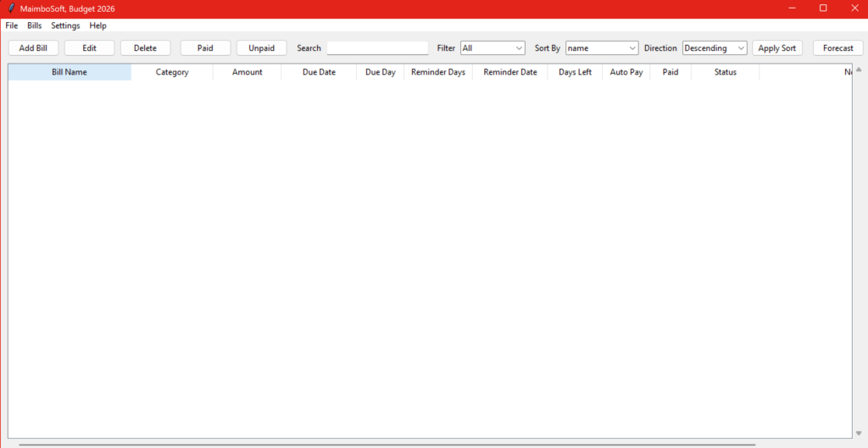
Task: Open the Bills menu
Action: point(34,25)
